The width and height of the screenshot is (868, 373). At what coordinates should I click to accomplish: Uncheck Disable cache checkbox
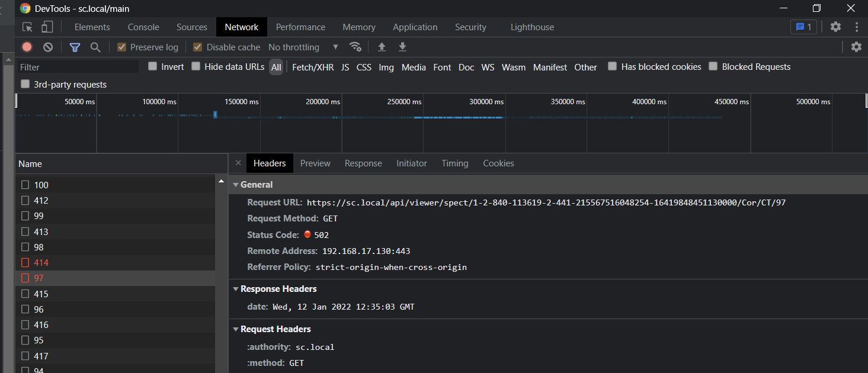[x=198, y=47]
